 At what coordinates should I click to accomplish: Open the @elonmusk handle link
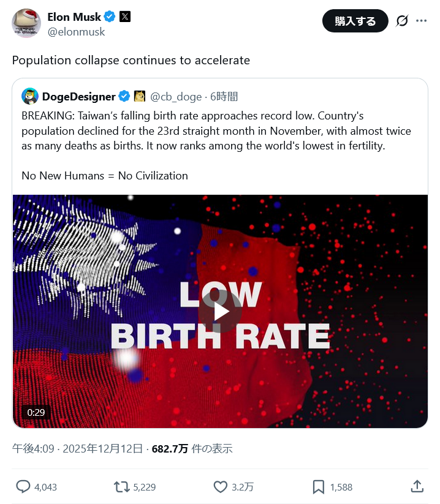(x=76, y=32)
